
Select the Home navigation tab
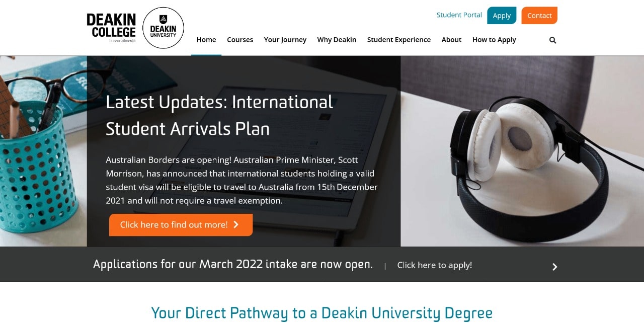[x=206, y=40]
